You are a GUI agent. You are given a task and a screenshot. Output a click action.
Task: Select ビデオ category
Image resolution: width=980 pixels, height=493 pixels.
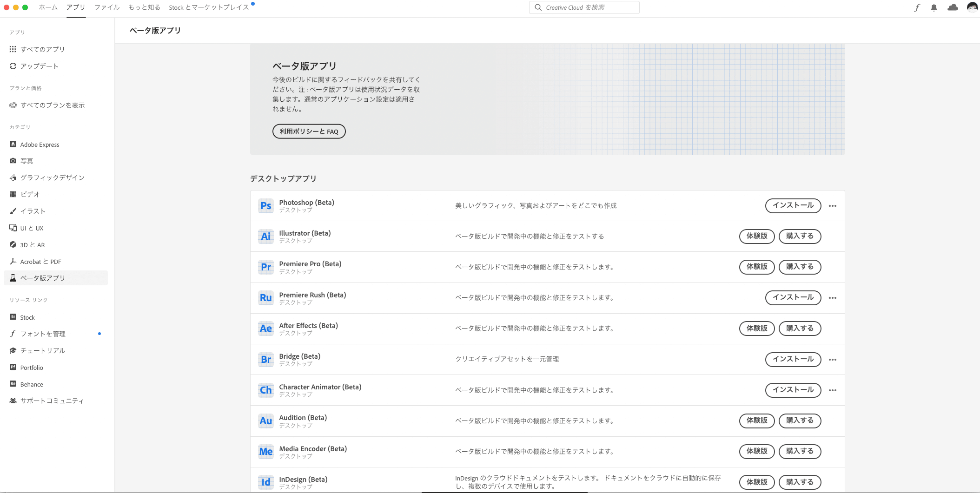[x=56, y=194]
